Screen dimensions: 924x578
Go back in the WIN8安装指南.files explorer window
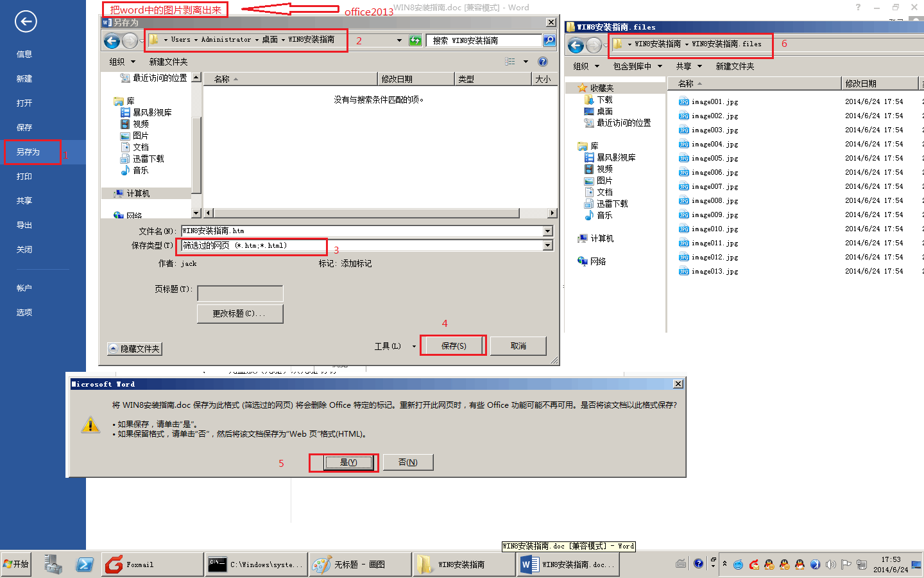(x=576, y=45)
